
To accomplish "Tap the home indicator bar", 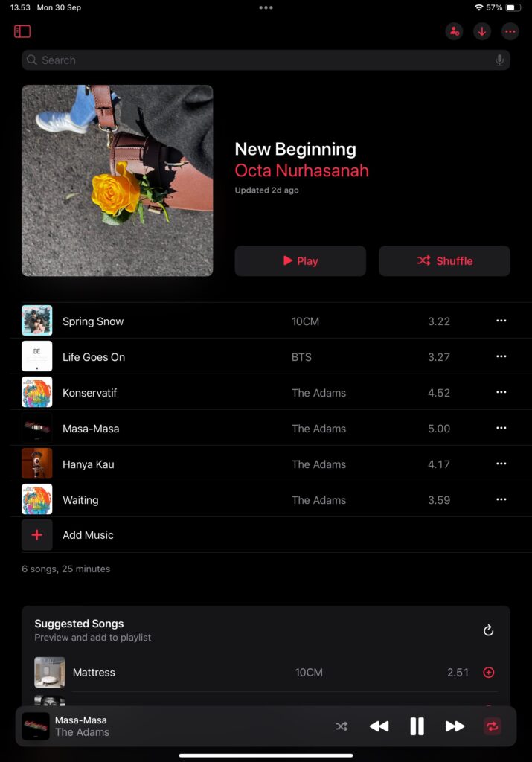I will click(x=266, y=755).
